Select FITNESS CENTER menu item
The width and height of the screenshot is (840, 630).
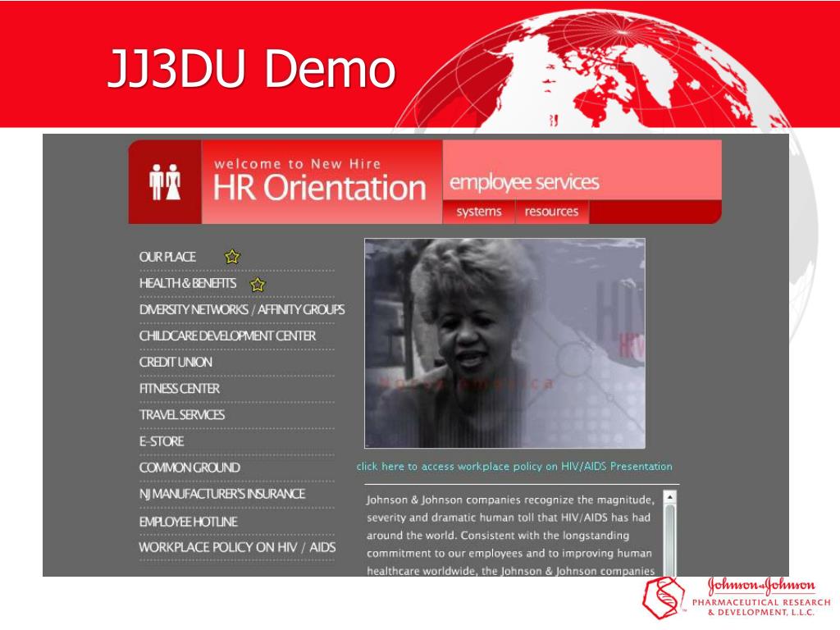pos(180,388)
